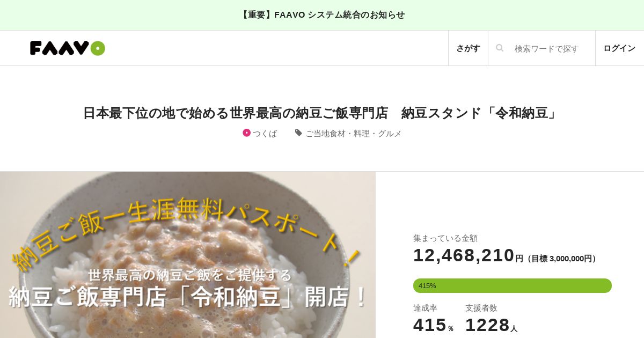Click the 415% achievement rate figure
The width and height of the screenshot is (644, 338).
(433, 325)
